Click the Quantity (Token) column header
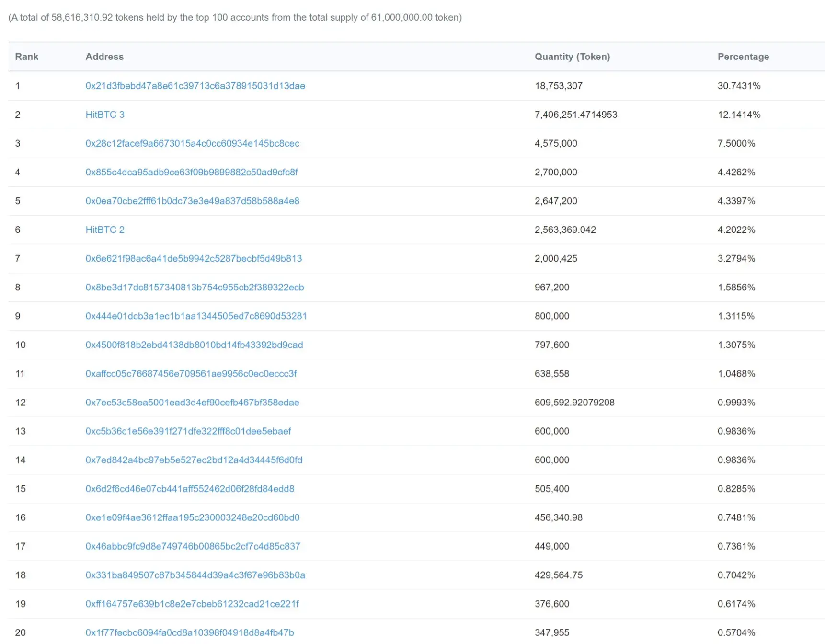This screenshot has height=644, width=825. (x=572, y=57)
